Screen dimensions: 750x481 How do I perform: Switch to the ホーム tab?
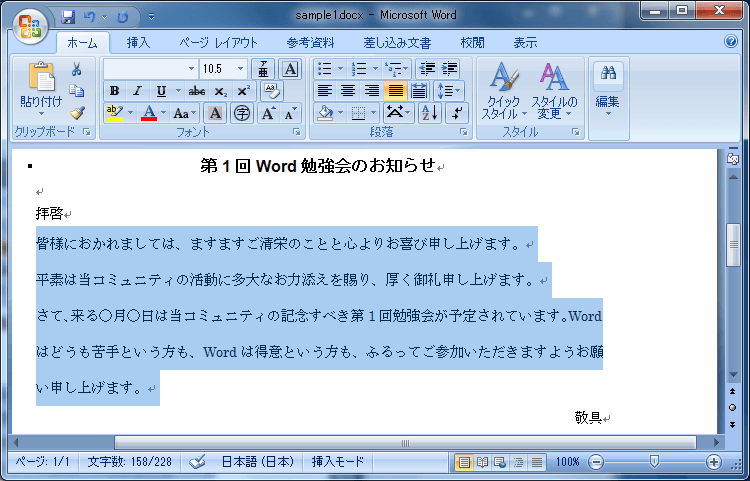[82, 43]
